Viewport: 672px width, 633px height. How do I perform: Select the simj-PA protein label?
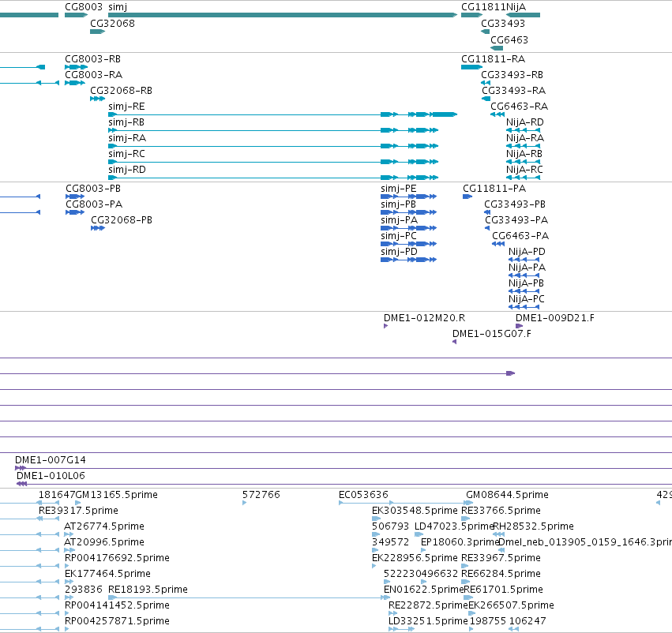399,220
